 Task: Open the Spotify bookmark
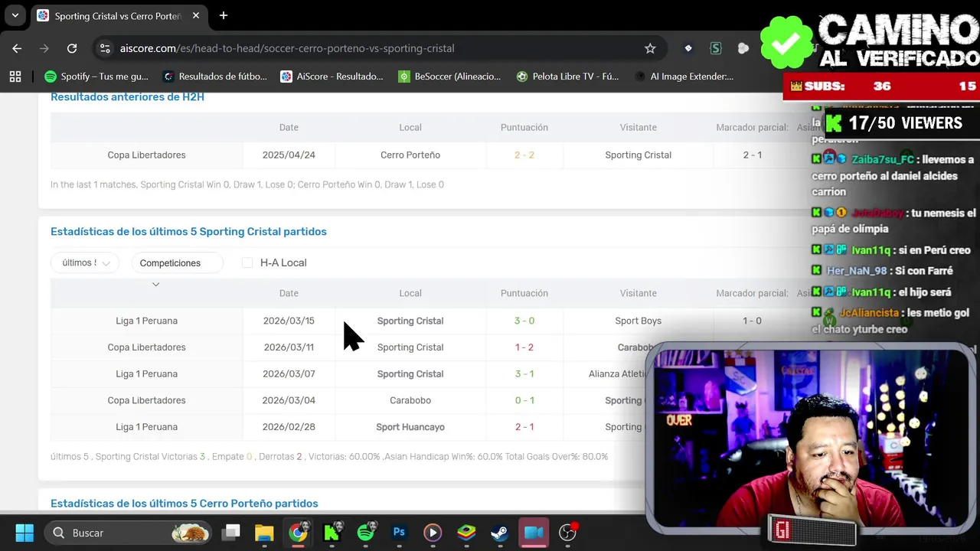[96, 77]
